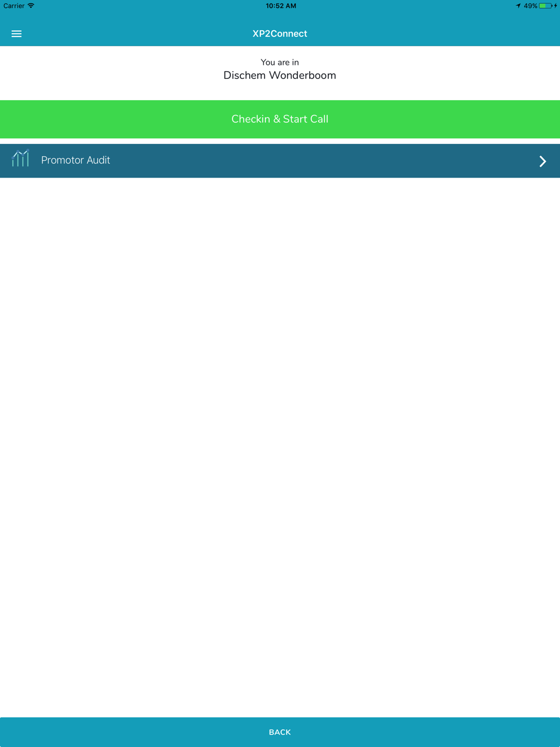
Task: Click the Promotor Audit chart icon
Action: 21,158
